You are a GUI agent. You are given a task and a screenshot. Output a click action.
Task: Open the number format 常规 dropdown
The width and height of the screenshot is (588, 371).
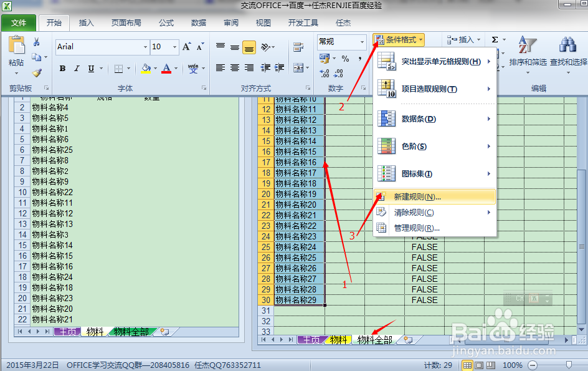(362, 42)
